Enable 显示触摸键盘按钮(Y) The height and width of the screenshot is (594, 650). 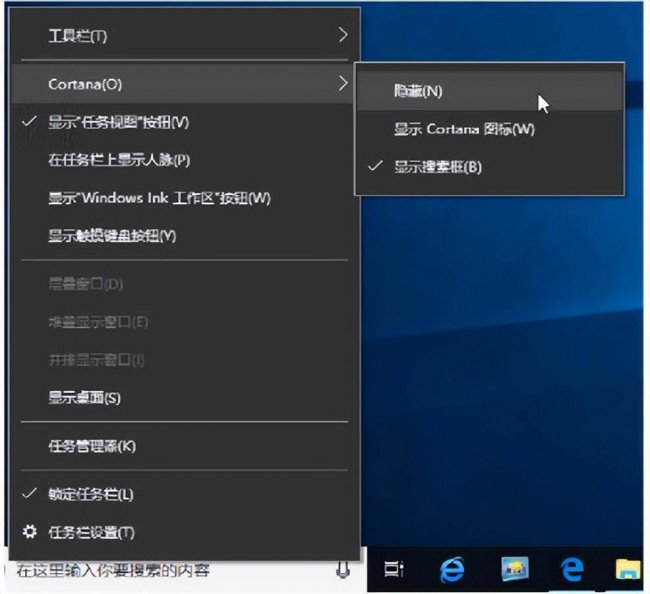tap(185, 236)
